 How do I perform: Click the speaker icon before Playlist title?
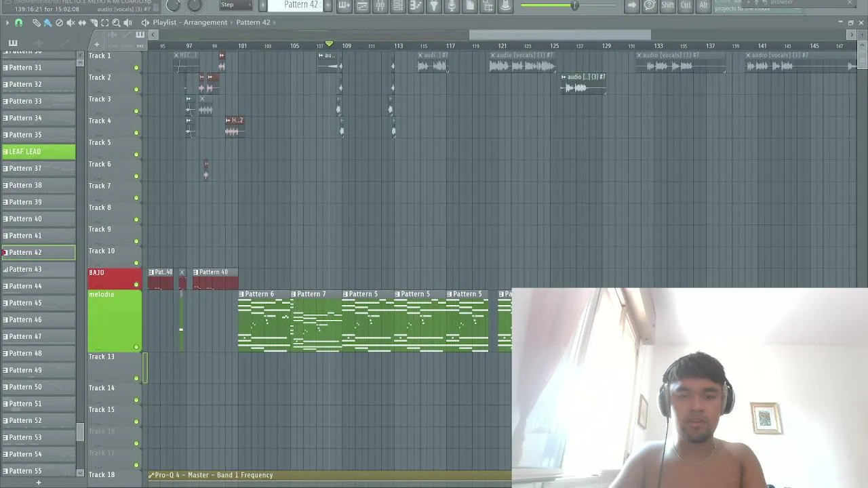coord(145,22)
